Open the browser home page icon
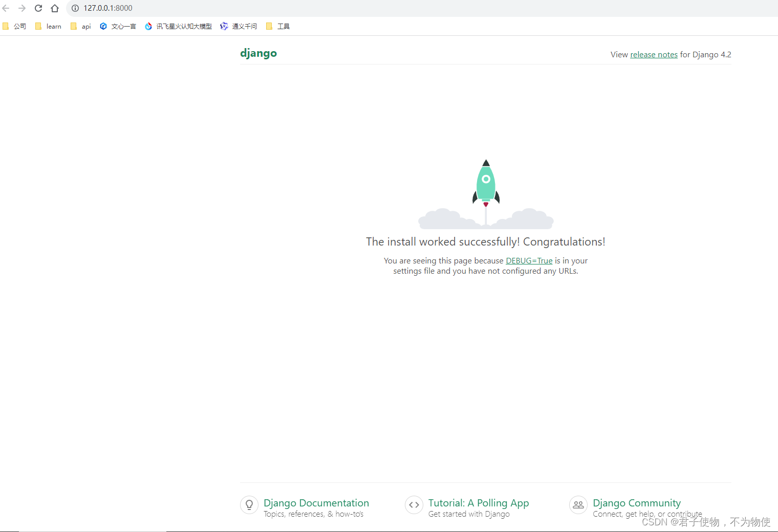 (x=55, y=8)
